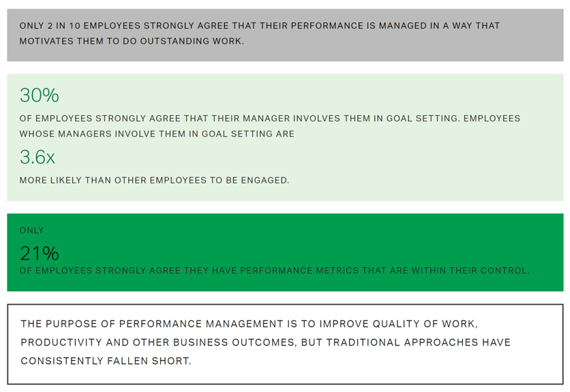Select the 'ONLY 2 IN 10 EMPLOYEES' headline line

[x=260, y=26]
